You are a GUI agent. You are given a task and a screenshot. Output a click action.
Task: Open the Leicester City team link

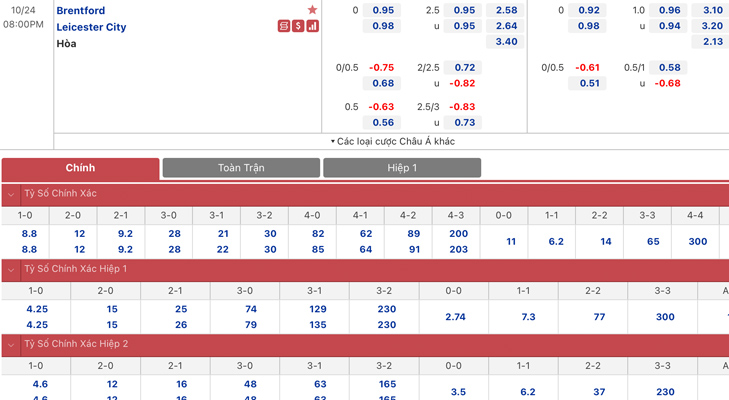92,27
